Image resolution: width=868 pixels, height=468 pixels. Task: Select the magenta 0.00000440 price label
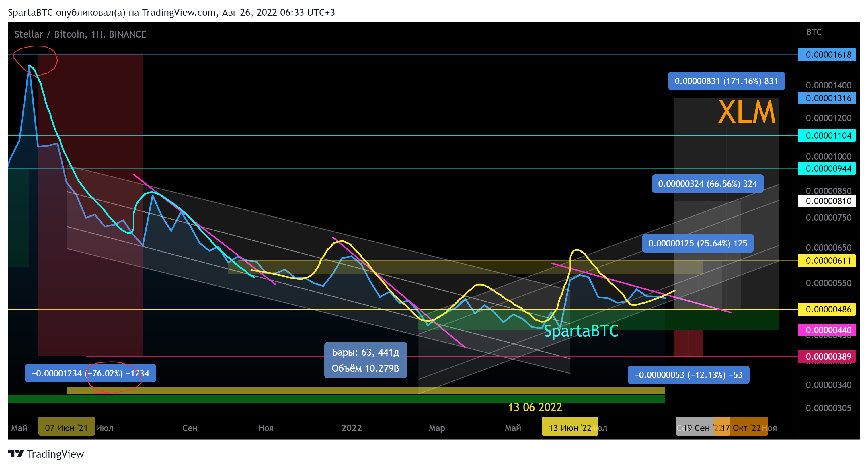827,330
